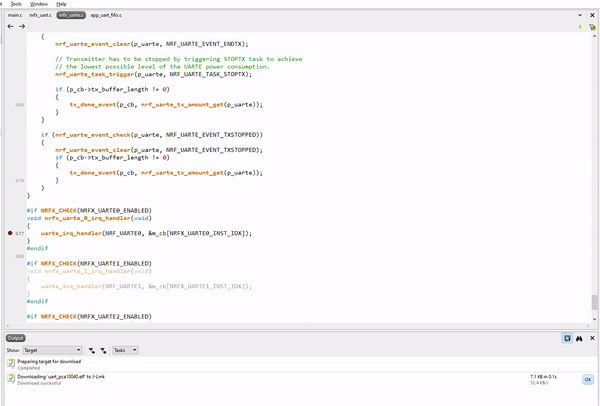Select the nrfx_uarte.c tab
600x406 pixels.
click(x=71, y=15)
